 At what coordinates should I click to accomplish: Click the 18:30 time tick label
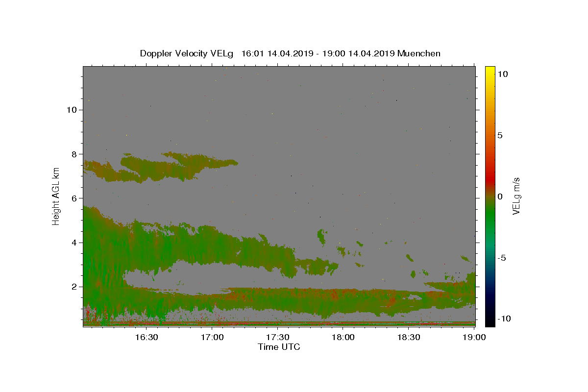click(x=409, y=337)
